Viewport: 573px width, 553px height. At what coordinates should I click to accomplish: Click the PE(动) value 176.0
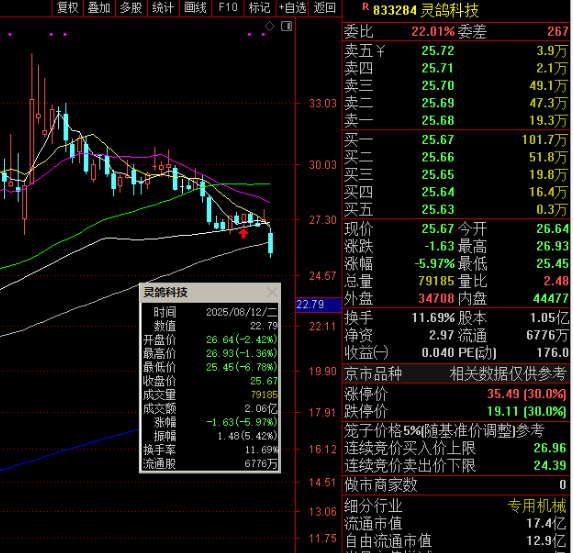click(553, 353)
